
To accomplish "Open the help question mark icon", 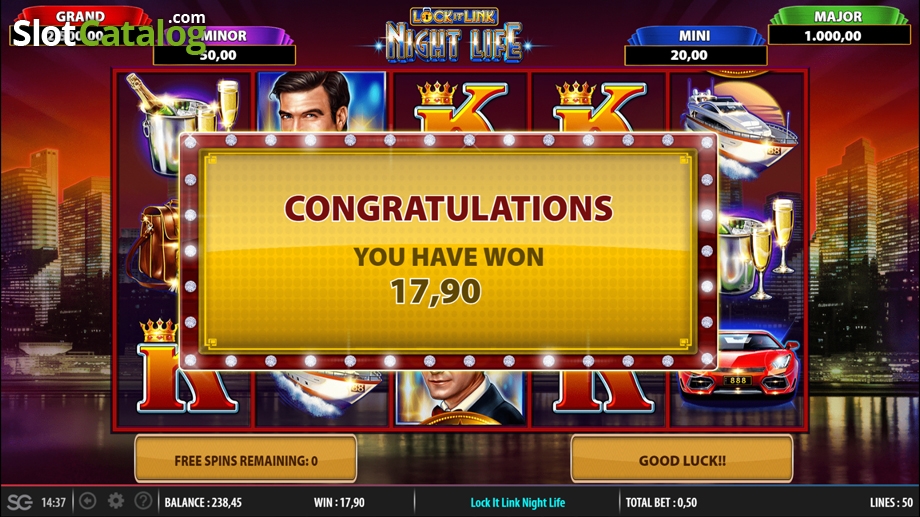I will pos(143,501).
